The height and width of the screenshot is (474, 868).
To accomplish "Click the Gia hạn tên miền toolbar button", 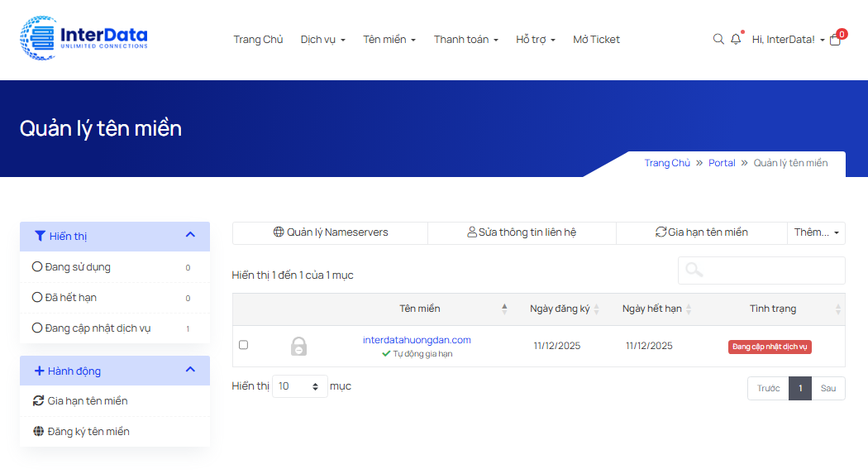I will 701,232.
